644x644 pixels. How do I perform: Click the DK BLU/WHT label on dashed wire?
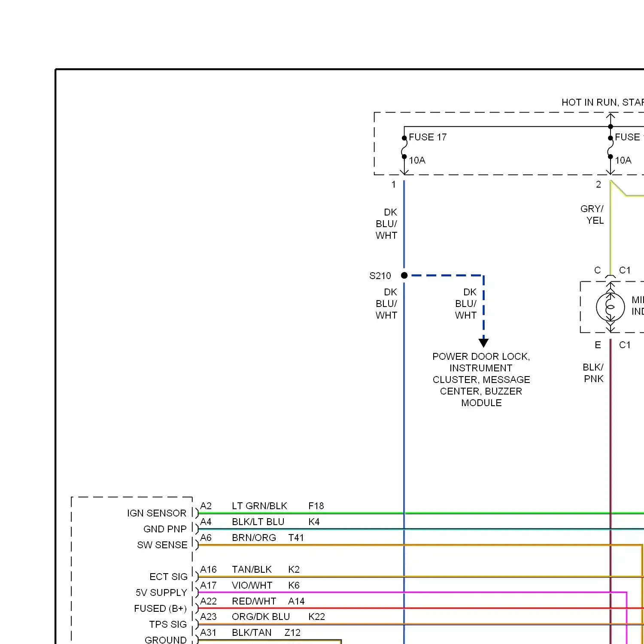[466, 304]
